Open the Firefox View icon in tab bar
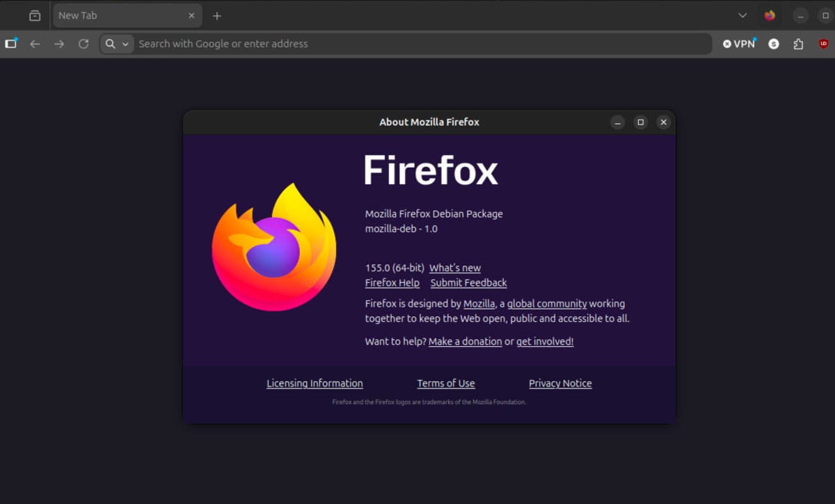The image size is (835, 504). click(35, 15)
